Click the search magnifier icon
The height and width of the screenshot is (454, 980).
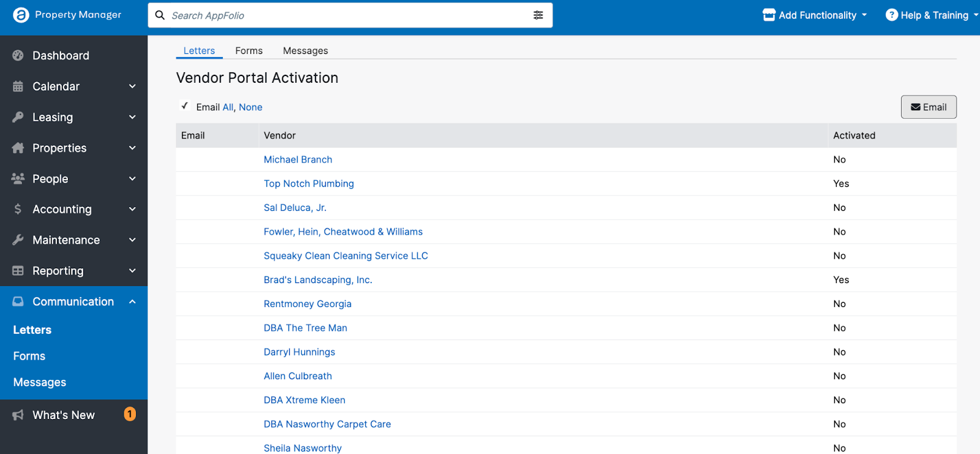click(x=160, y=15)
